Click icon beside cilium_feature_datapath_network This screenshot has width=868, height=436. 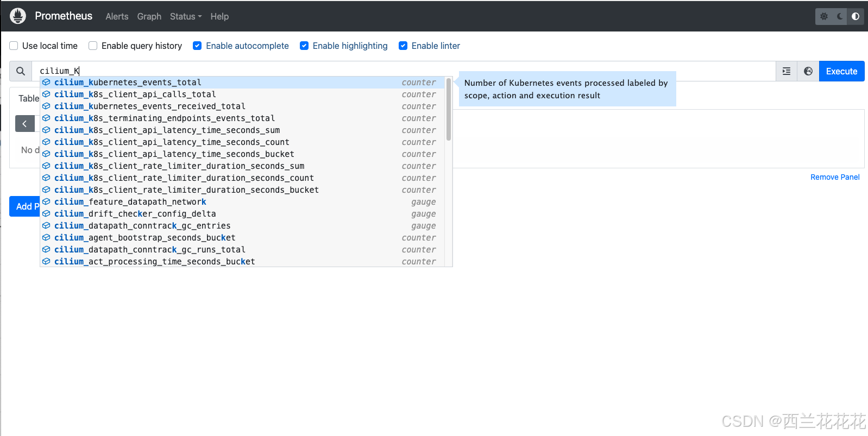click(47, 202)
